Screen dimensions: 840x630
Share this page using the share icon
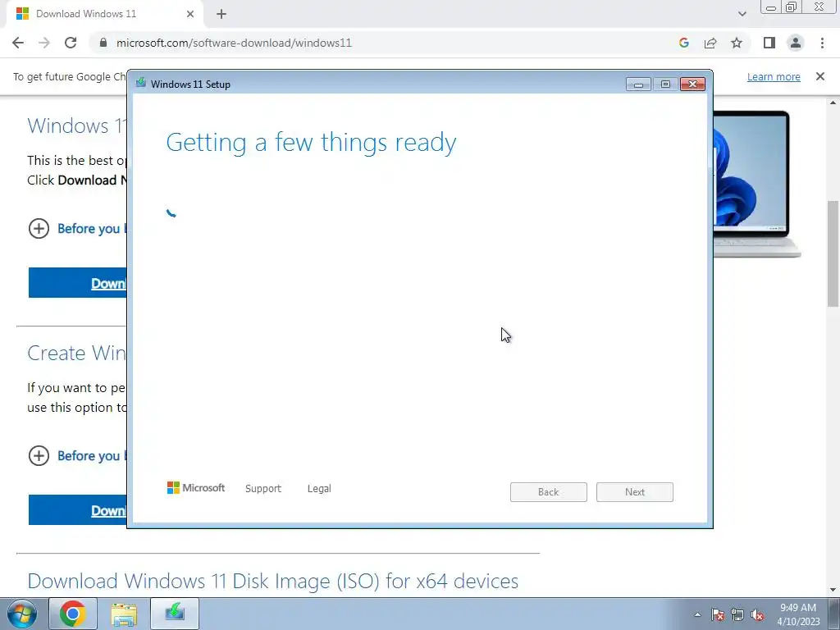click(710, 43)
